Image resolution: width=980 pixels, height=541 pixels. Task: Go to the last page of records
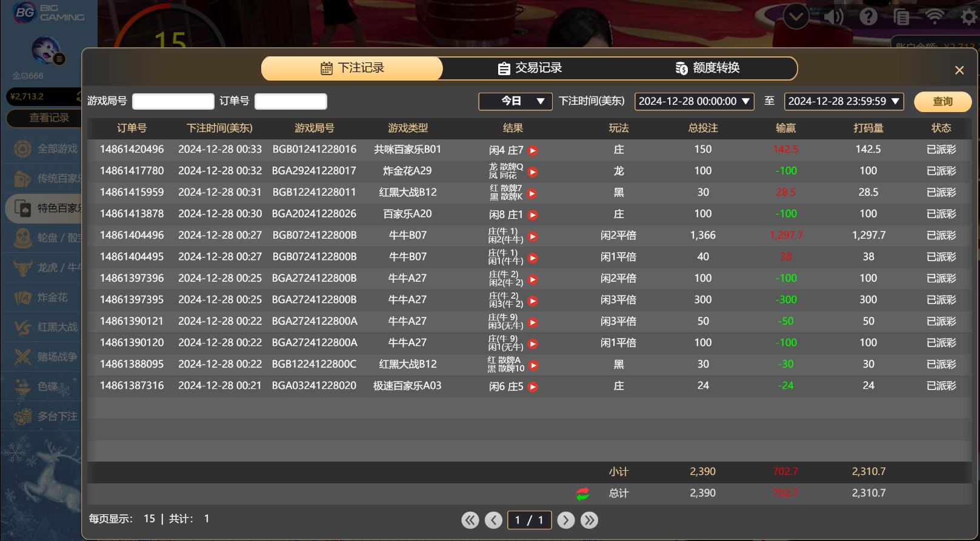pyautogui.click(x=589, y=520)
